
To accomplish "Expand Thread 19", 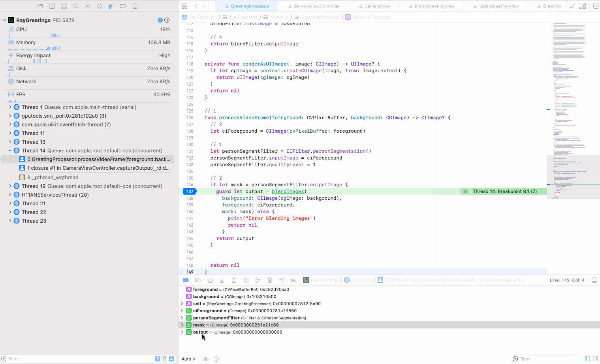I will (10, 186).
